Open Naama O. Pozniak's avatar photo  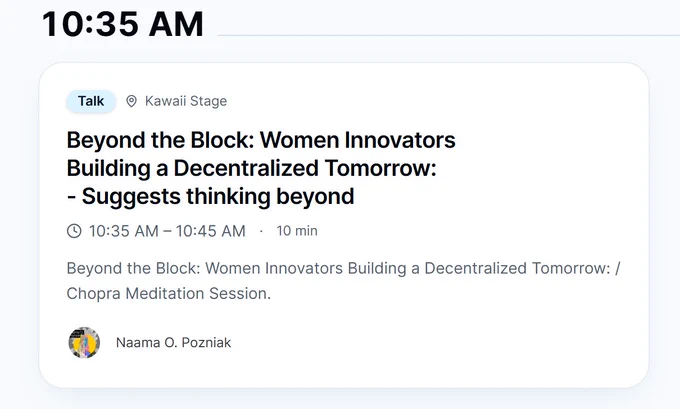coord(84,343)
